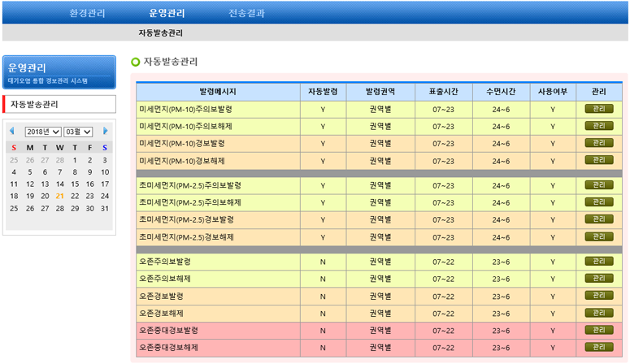This screenshot has width=630, height=364.
Task: Click 관리 button for 미세먼지(PM-10)경보발령
Action: [x=598, y=143]
